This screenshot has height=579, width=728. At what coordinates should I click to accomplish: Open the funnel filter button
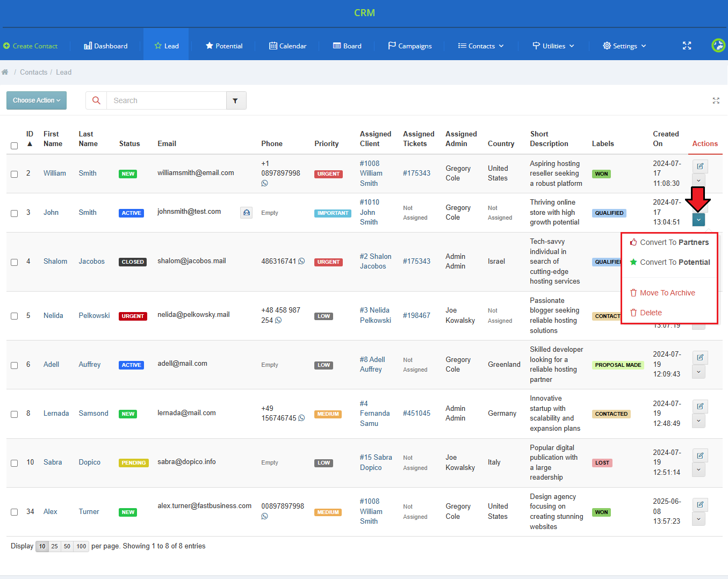235,100
